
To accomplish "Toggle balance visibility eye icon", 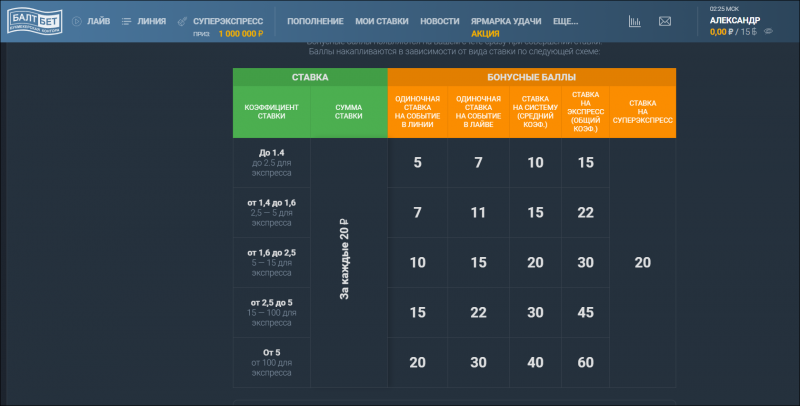I will point(768,31).
